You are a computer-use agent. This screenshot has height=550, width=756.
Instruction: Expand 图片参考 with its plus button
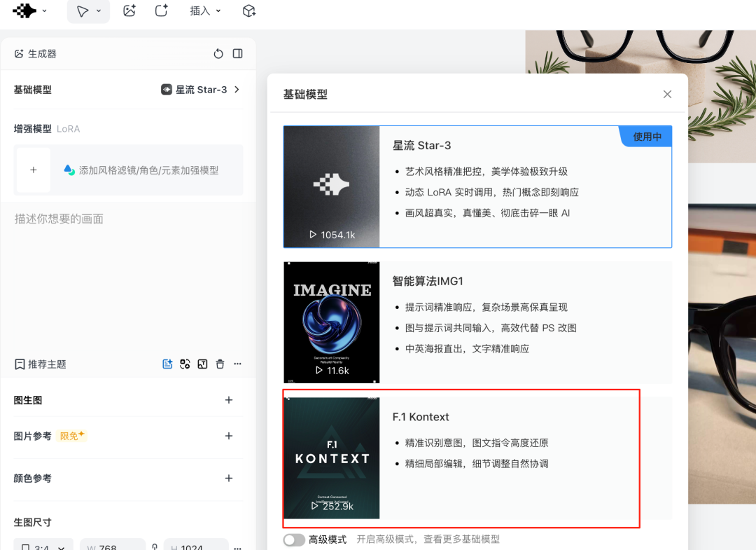click(229, 436)
